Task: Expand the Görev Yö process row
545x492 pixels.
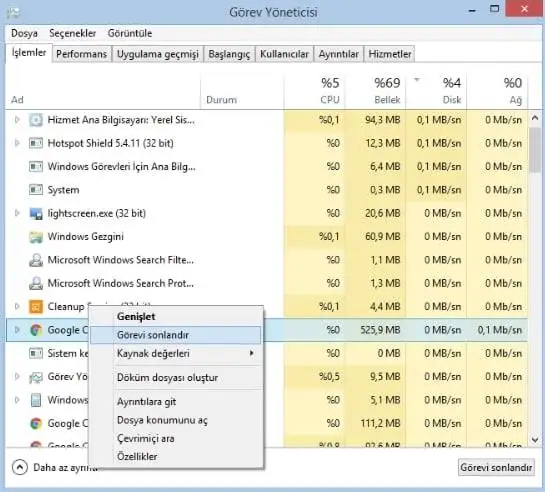Action: point(17,377)
